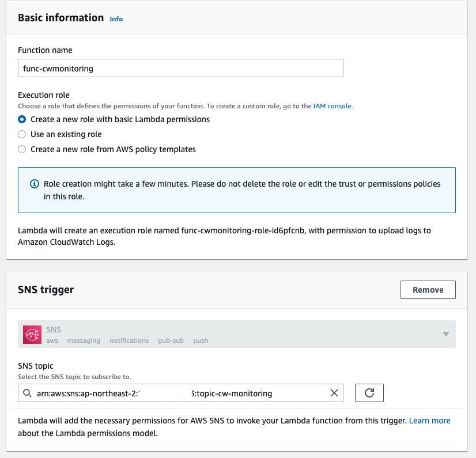The height and width of the screenshot is (458, 476).
Task: Click into the Function name field
Action: point(180,68)
